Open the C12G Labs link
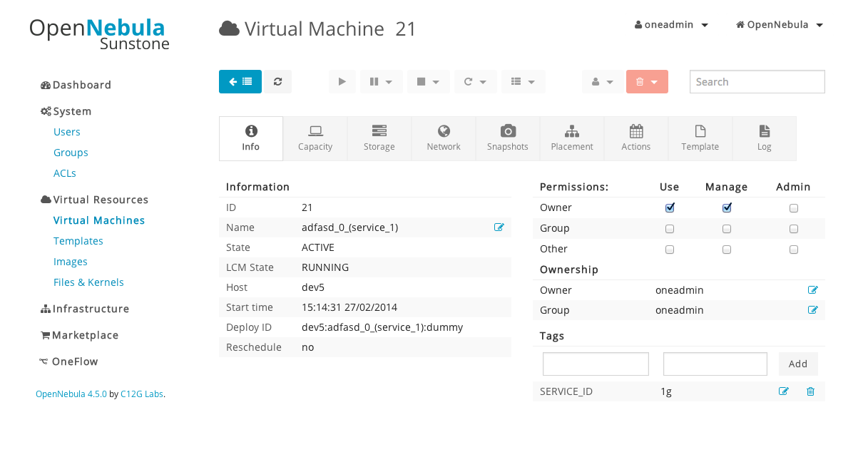The height and width of the screenshot is (452, 868). pyautogui.click(x=142, y=394)
